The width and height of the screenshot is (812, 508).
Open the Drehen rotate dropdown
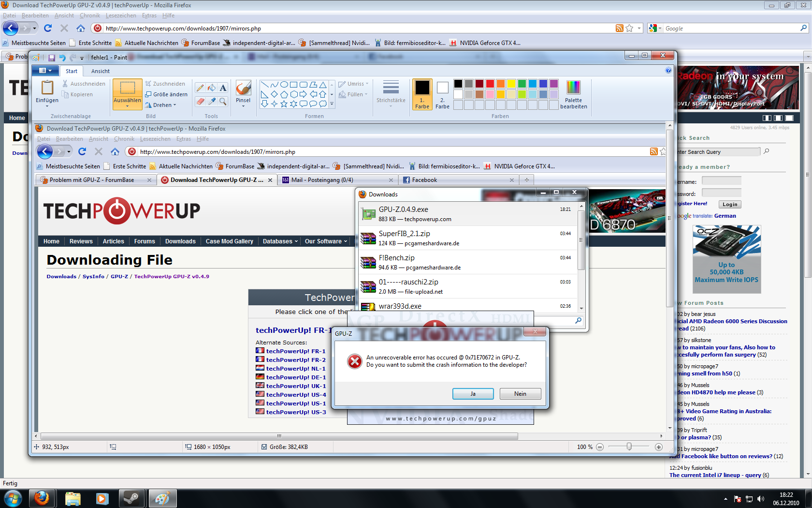pos(161,105)
